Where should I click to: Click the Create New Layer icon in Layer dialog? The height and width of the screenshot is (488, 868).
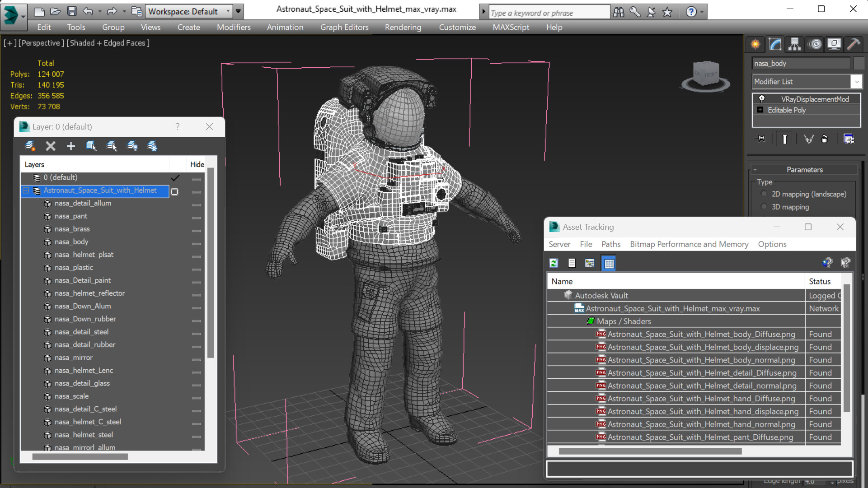(x=30, y=146)
